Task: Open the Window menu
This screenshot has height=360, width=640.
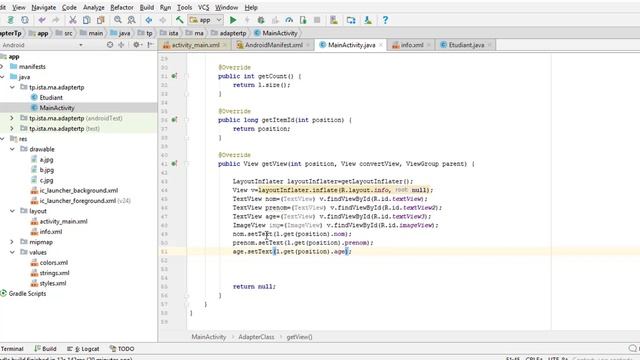Action: [227, 7]
